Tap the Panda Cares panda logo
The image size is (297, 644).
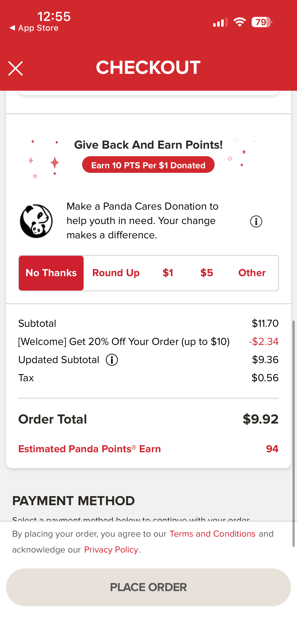tap(36, 221)
